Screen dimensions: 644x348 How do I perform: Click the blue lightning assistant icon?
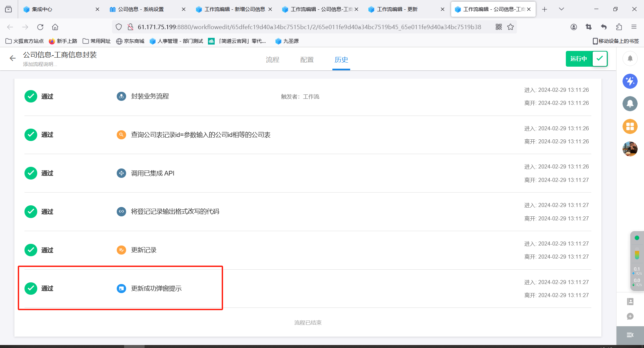tap(630, 81)
